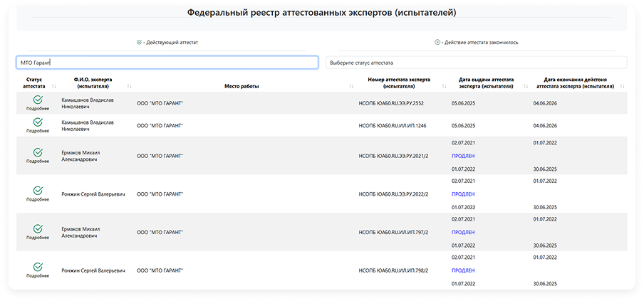This screenshot has width=644, height=301.
Task: Open Подробнее for certificate ЭЭ.РУ.2552
Action: point(38,109)
